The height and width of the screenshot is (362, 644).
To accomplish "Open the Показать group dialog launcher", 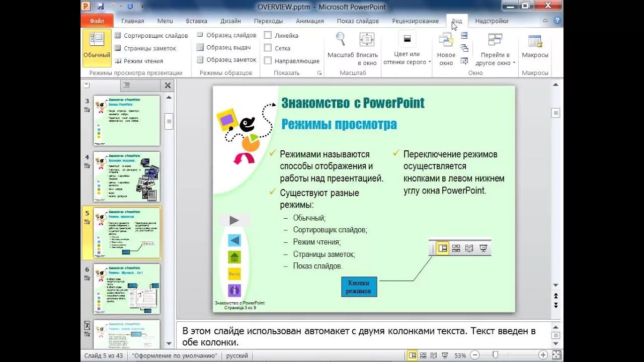I will pos(319,73).
